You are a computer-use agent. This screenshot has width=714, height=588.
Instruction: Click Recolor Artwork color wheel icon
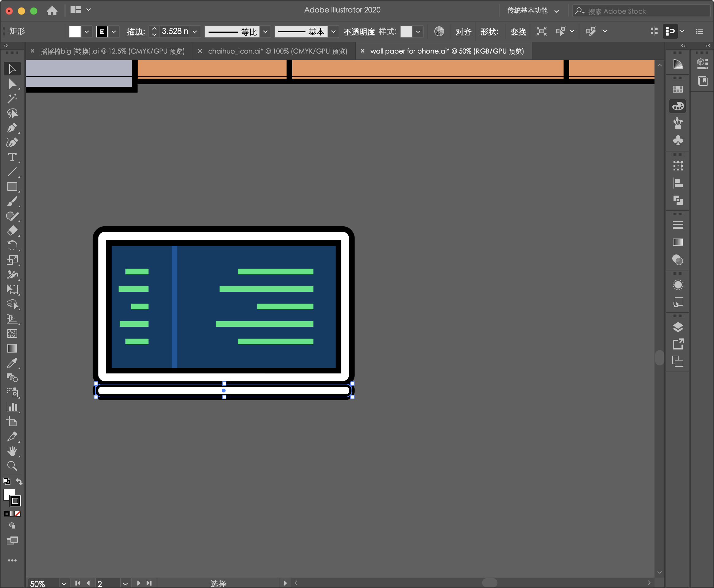[439, 31]
